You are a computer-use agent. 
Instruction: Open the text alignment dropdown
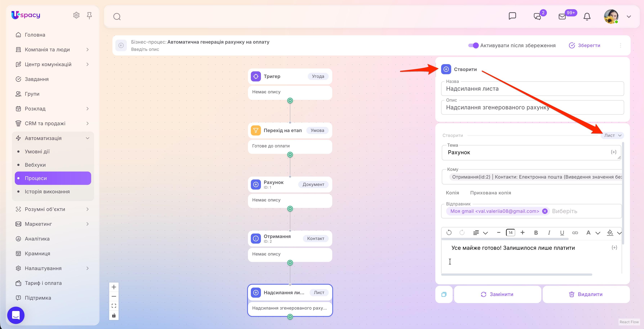pos(480,233)
